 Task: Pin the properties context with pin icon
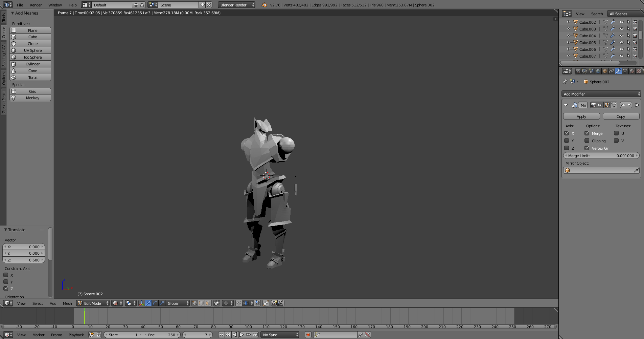pyautogui.click(x=565, y=82)
